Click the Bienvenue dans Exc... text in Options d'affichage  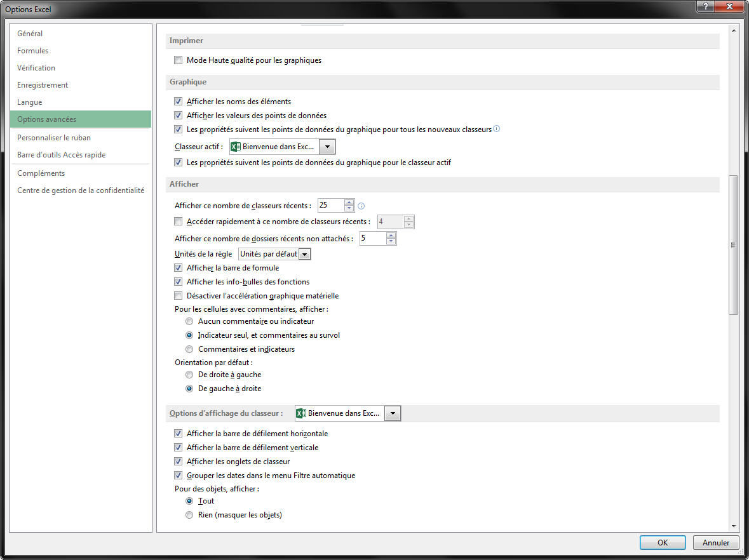[344, 413]
